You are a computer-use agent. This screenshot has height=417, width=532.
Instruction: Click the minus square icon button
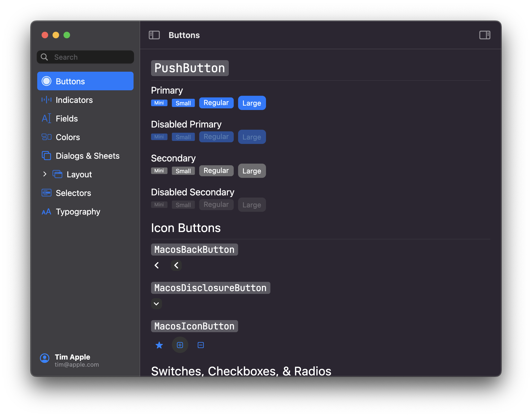tap(201, 345)
